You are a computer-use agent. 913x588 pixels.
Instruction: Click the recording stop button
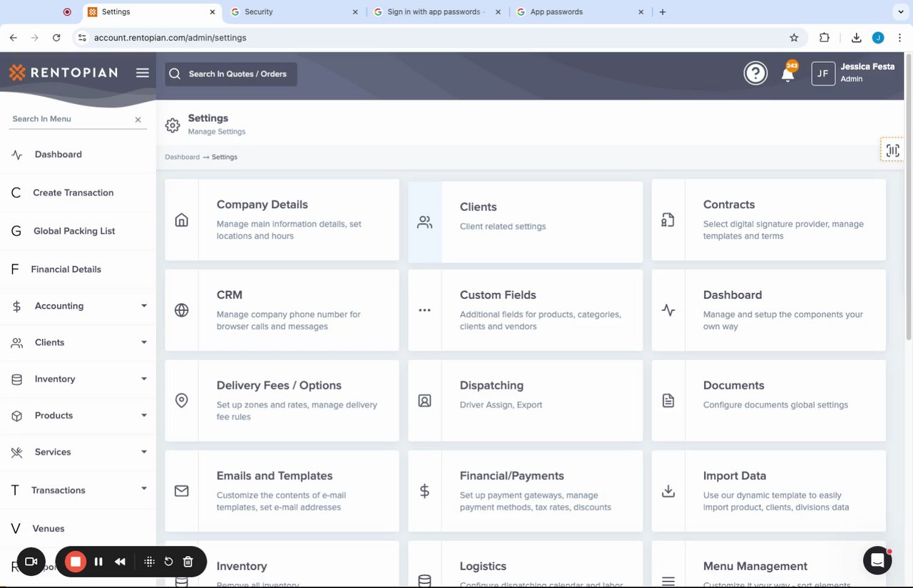pos(75,562)
